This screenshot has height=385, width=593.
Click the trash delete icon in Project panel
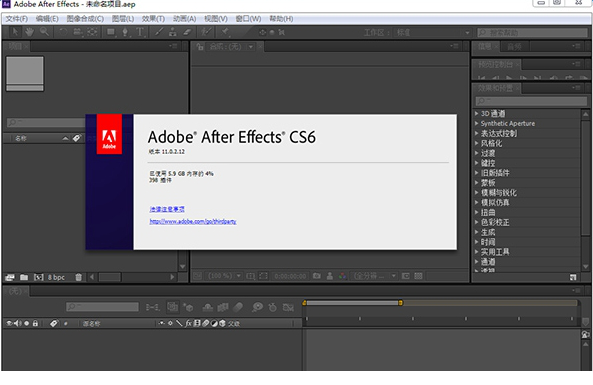pos(78,277)
